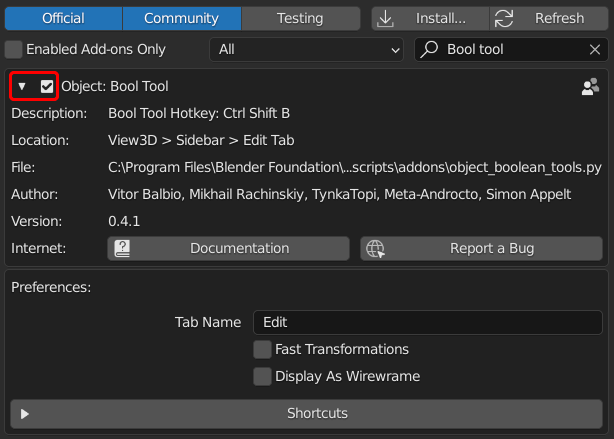
Task: Click the Install... button
Action: (430, 18)
